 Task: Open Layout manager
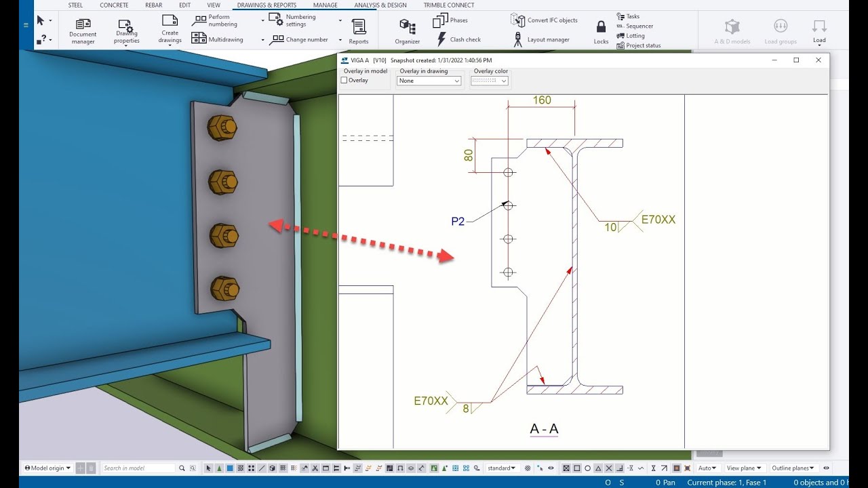pyautogui.click(x=541, y=39)
